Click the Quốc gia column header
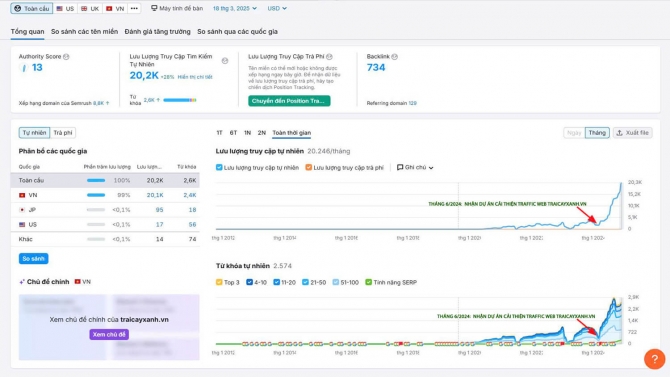The image size is (670, 377). point(29,167)
